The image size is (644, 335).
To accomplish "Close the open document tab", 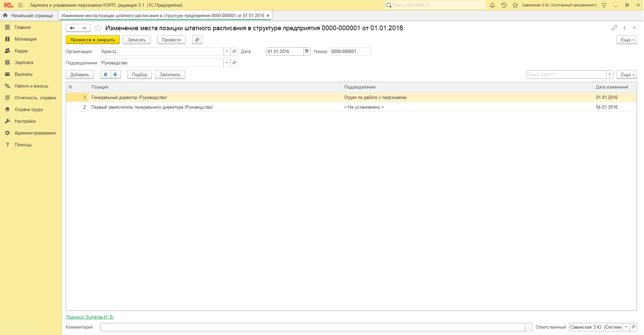I will tap(268, 15).
